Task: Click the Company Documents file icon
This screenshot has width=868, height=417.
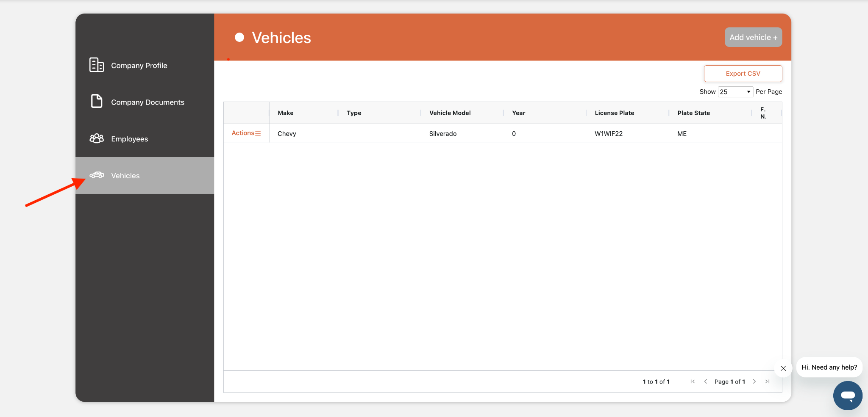Action: click(97, 102)
